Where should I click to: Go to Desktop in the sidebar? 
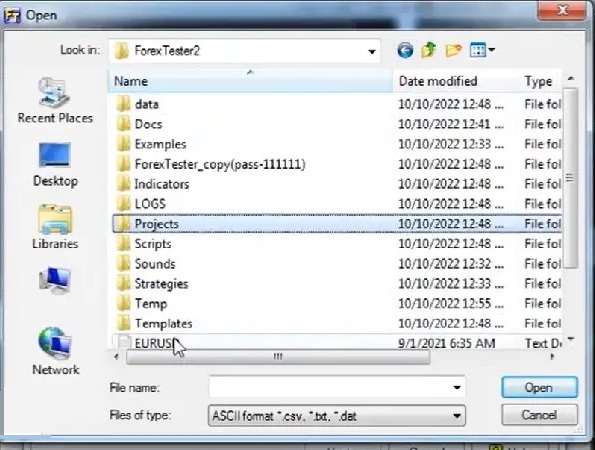tap(55, 165)
